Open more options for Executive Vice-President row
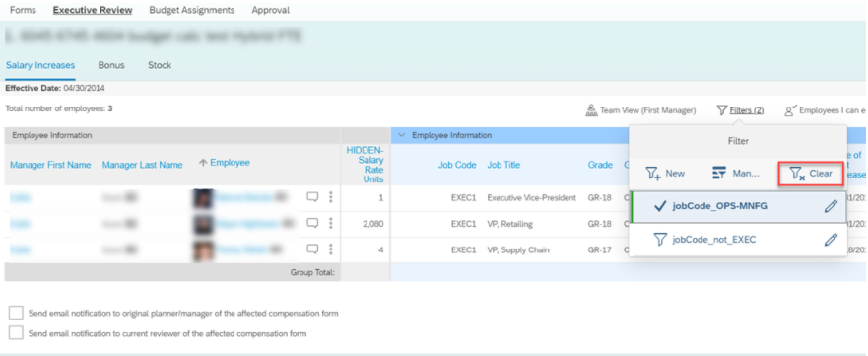The image size is (868, 356). 330,197
